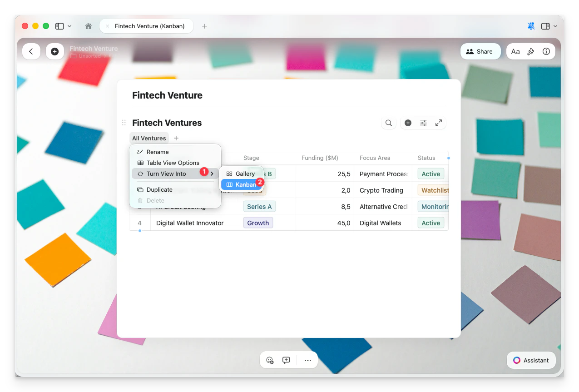Select the style brush icon in the toolbar
This screenshot has width=579, height=392.
coord(530,51)
